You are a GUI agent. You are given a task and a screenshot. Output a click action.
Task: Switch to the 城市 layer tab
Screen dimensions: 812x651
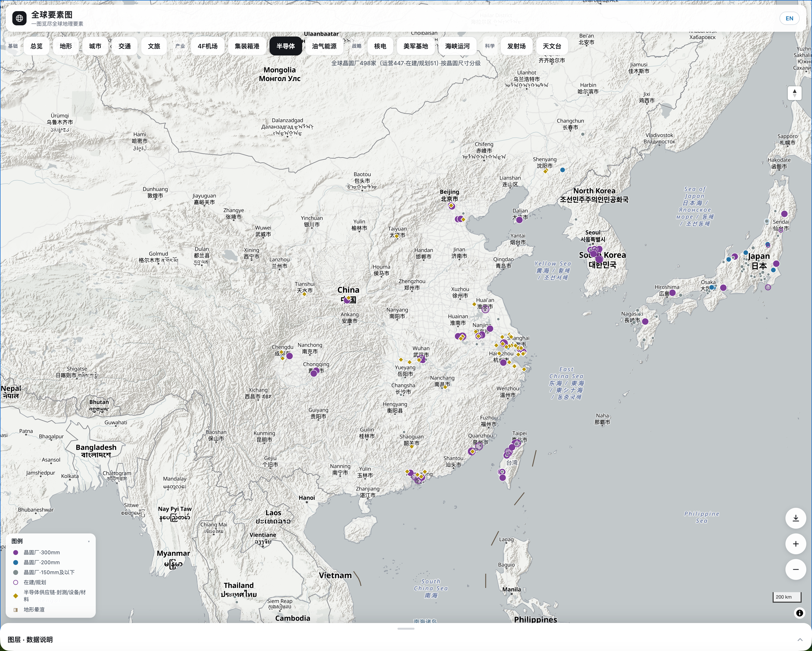pos(95,46)
